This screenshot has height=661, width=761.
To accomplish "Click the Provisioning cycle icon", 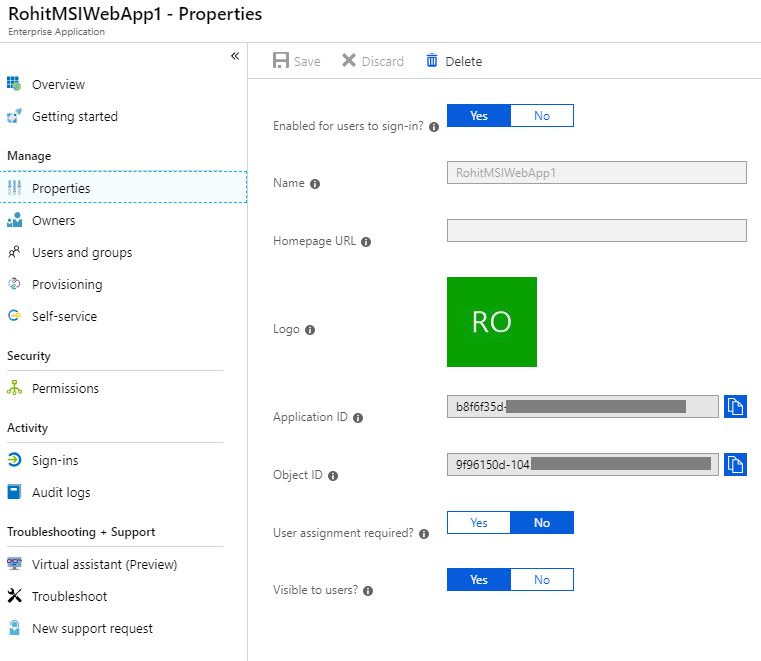I will pyautogui.click(x=14, y=283).
